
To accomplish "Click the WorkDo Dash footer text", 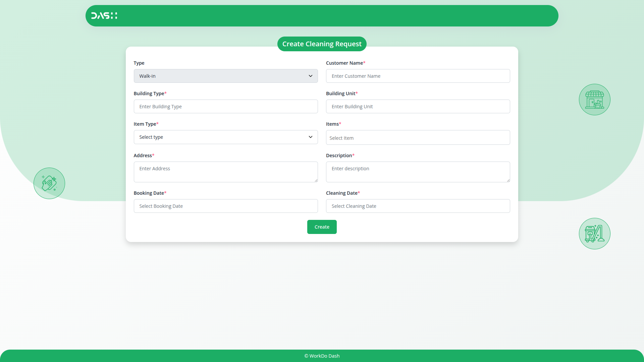I will click(322, 356).
